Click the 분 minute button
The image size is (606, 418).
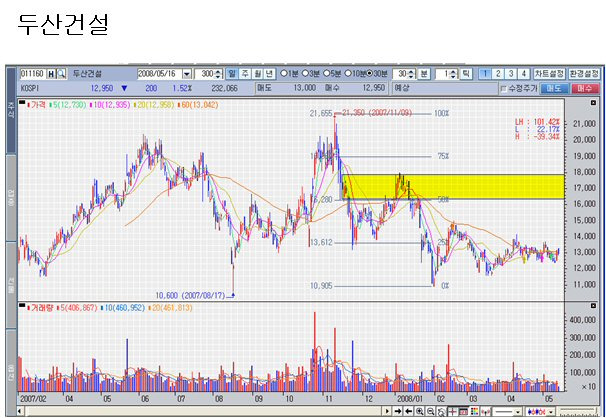(x=424, y=73)
